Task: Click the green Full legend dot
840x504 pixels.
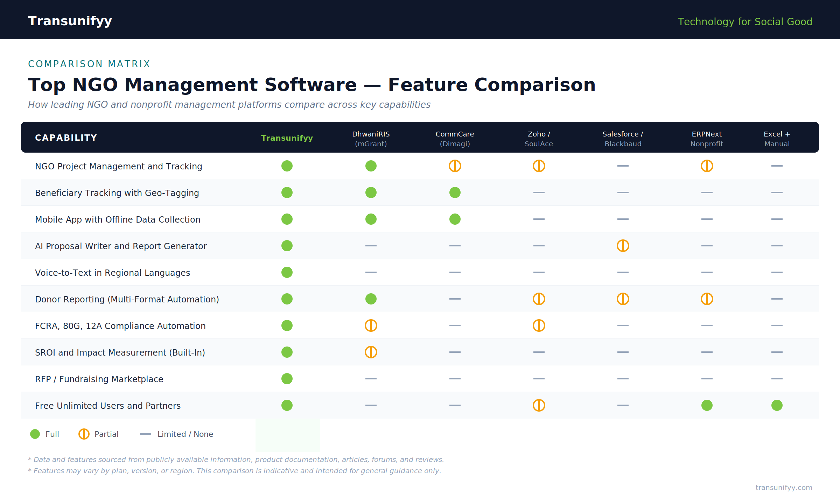Action: click(x=35, y=434)
